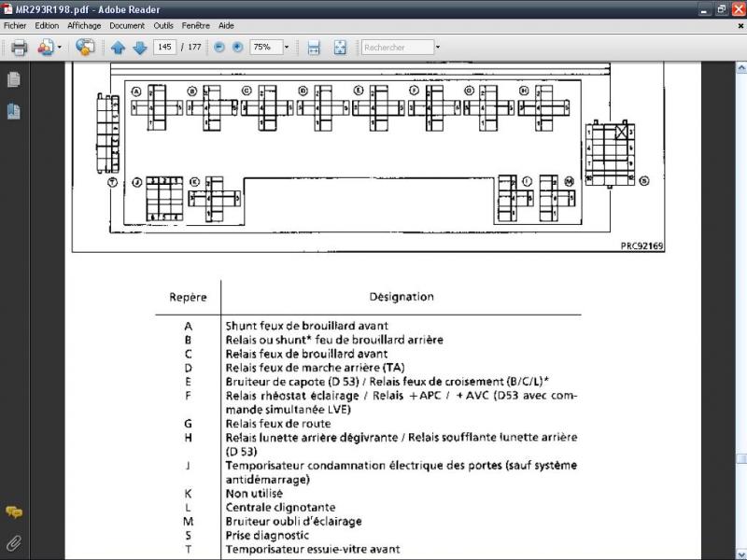Open the Attachments paperclip panel
The width and height of the screenshot is (747, 560).
point(14,543)
